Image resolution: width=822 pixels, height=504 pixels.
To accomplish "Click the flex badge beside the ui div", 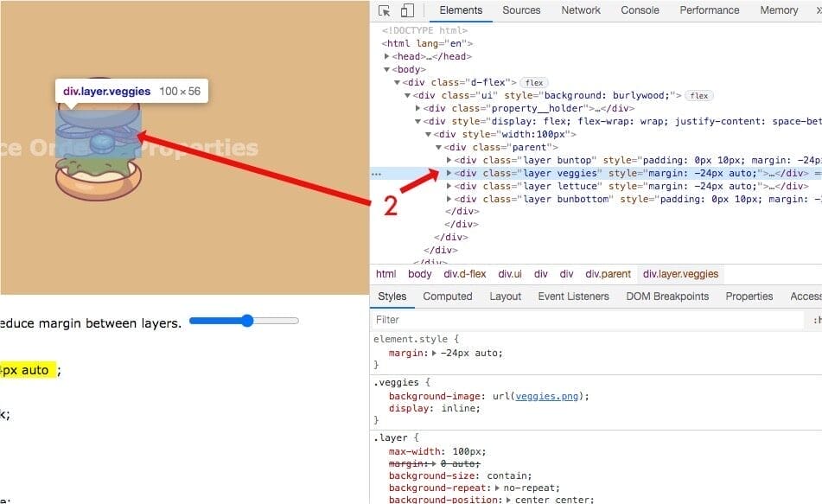I will pyautogui.click(x=699, y=95).
